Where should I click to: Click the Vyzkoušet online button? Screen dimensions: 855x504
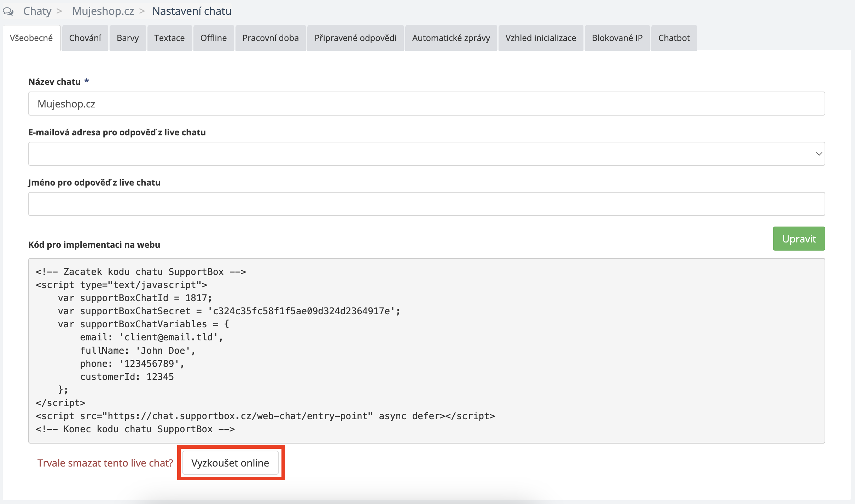(230, 463)
